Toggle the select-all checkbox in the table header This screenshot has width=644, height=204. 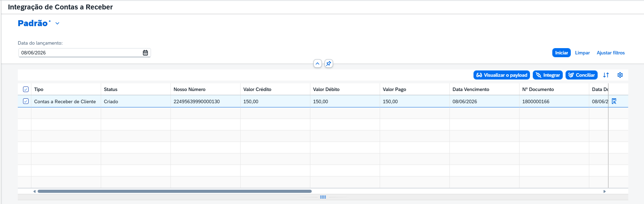click(x=26, y=89)
